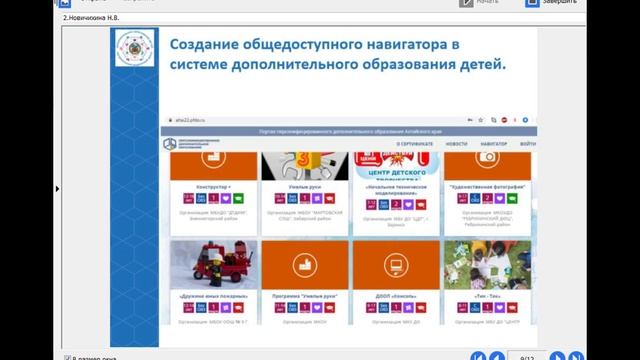Jump to the first slide
Image resolution: width=640 pixels, height=360 pixels.
click(x=478, y=356)
